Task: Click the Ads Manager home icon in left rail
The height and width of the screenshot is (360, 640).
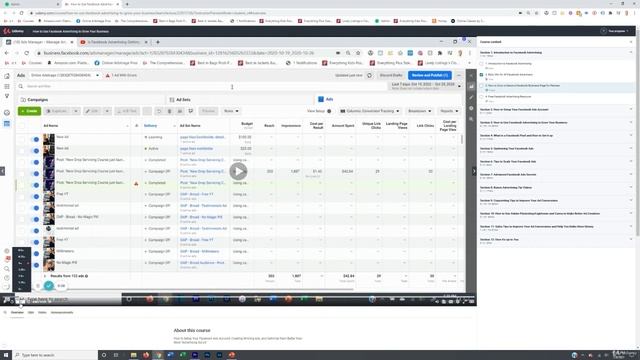Action: (7, 76)
